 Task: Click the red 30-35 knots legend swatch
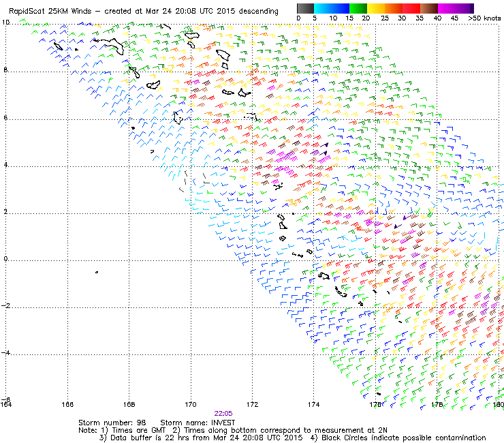411,8
